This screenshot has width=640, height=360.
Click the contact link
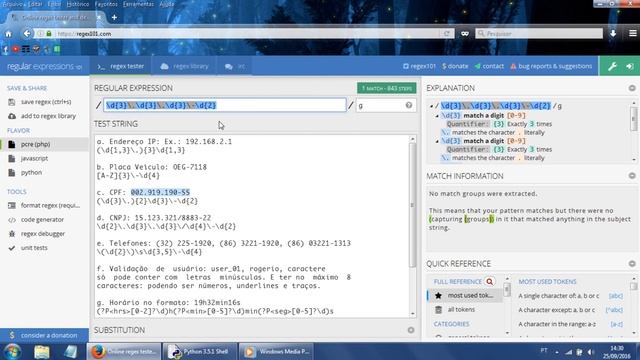(489, 66)
